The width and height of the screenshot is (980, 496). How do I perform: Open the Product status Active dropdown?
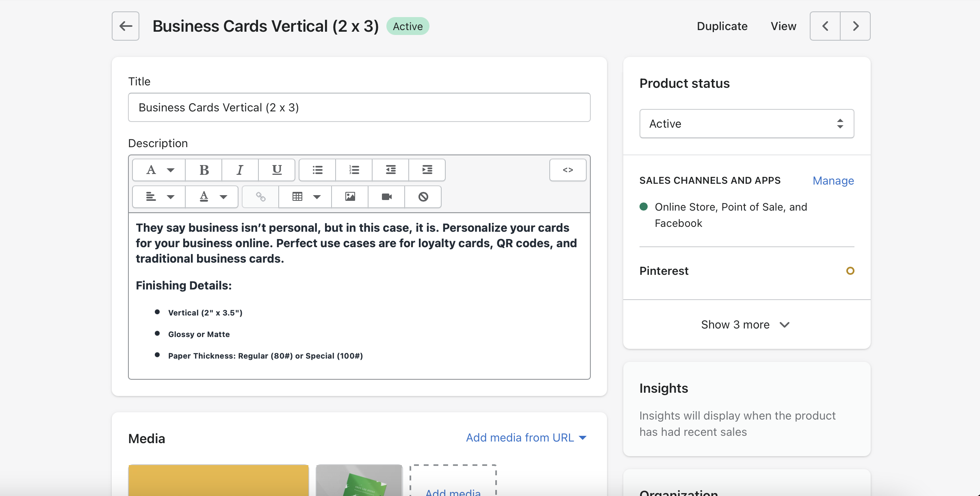coord(746,124)
